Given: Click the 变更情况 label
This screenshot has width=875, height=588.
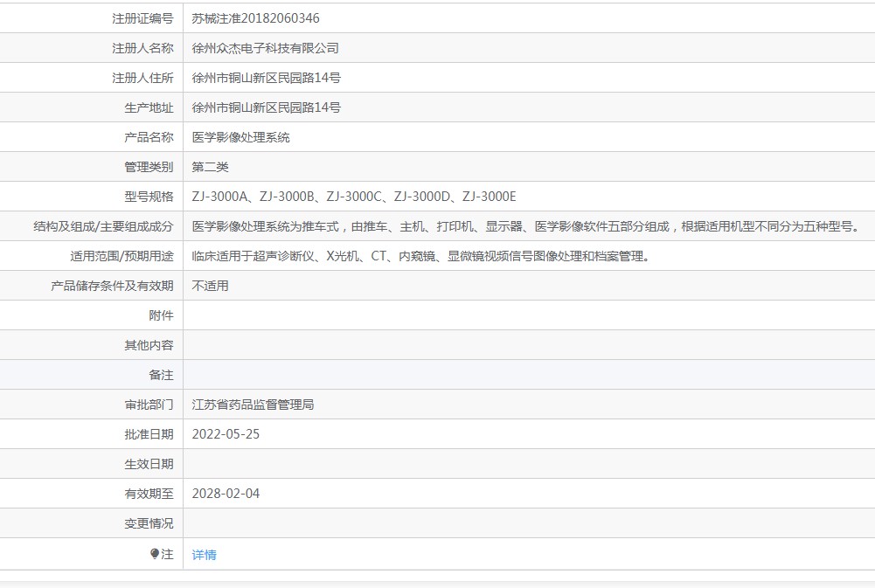Looking at the screenshot, I should (149, 523).
